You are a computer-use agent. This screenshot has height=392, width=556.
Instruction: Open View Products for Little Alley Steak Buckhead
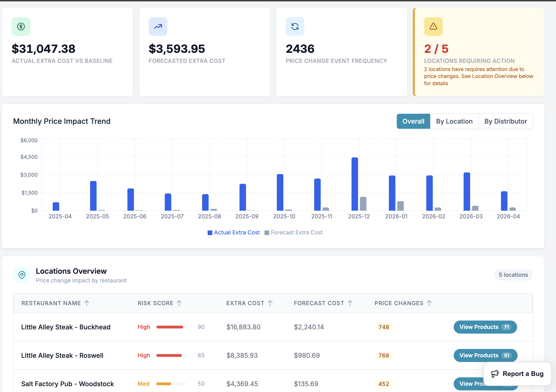[485, 327]
